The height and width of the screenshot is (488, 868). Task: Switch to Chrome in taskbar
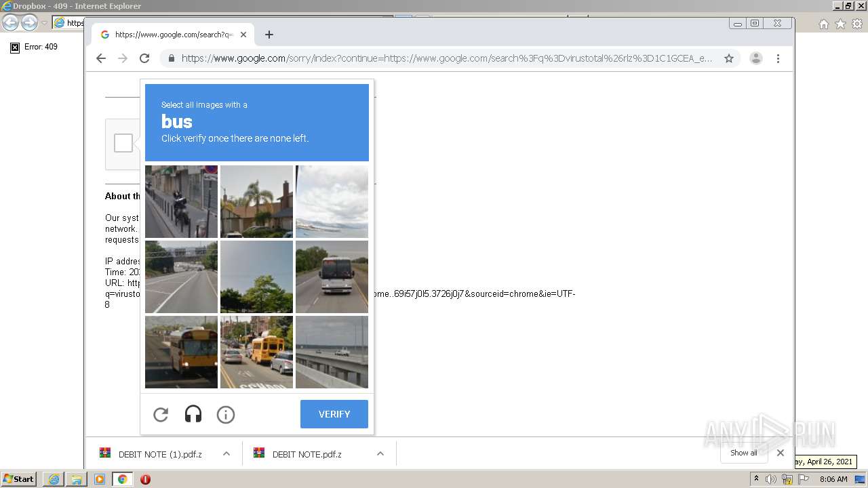coord(123,479)
